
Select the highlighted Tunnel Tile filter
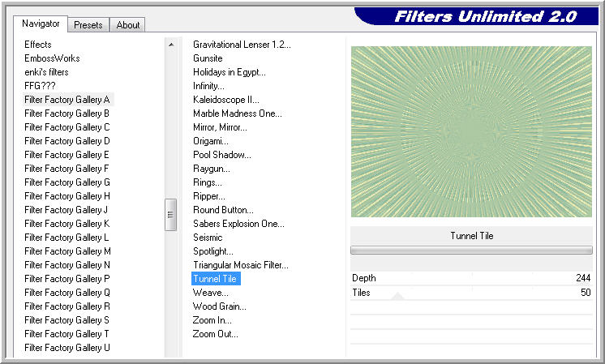(216, 279)
